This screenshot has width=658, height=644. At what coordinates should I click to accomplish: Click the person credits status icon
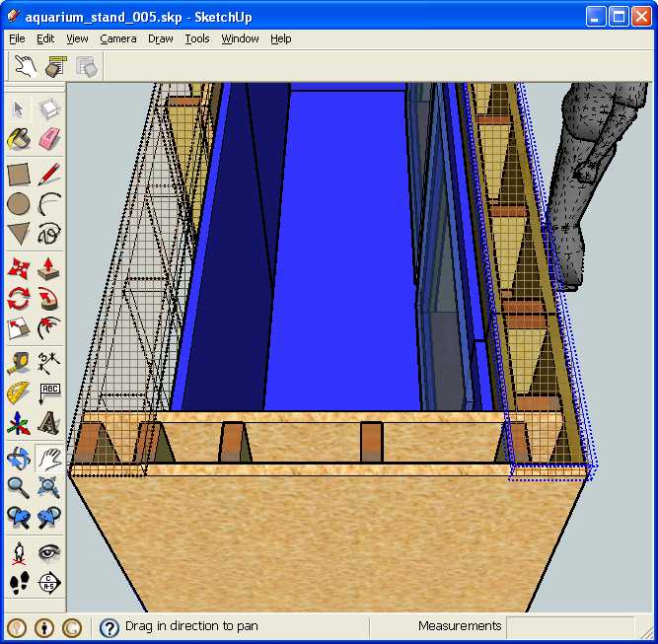tap(44, 627)
